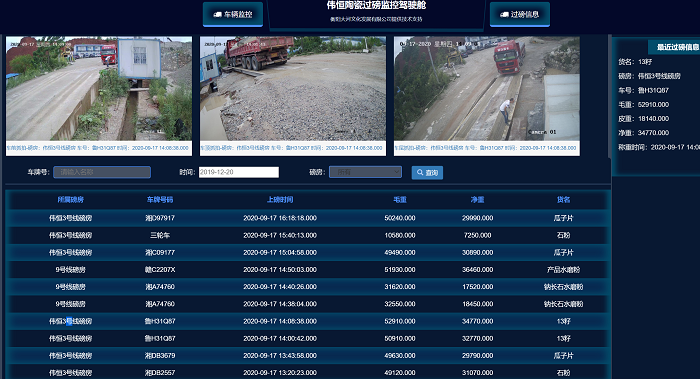
Task: Select the 三轮车 row in the table
Action: click(307, 235)
